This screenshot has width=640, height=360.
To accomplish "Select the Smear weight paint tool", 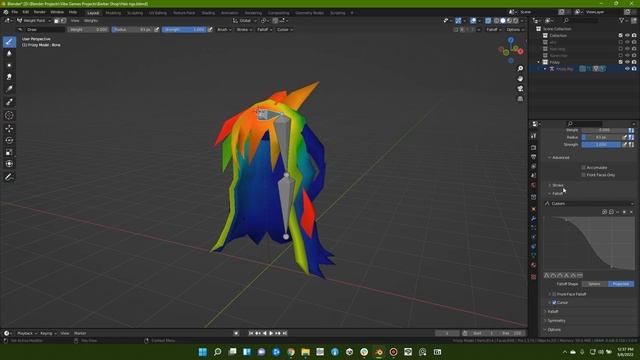I will (9, 77).
